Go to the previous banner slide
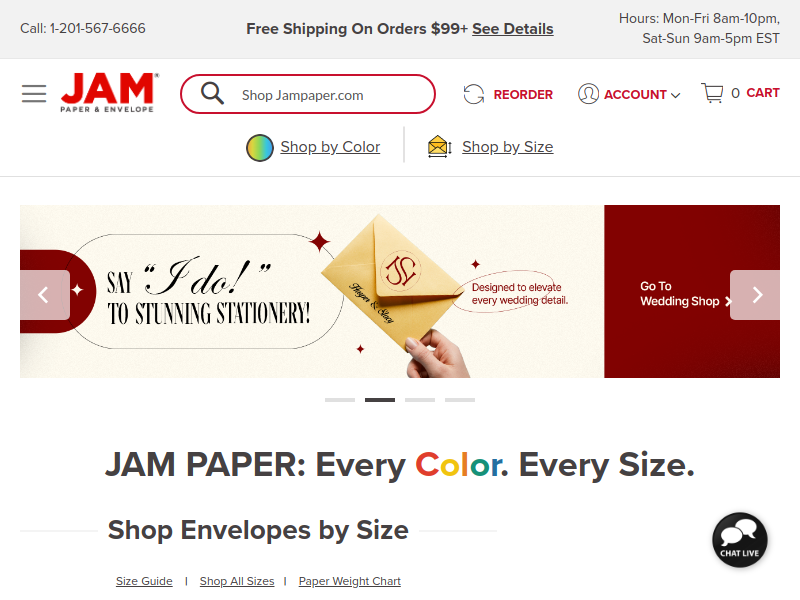The image size is (800, 600). pyautogui.click(x=44, y=295)
